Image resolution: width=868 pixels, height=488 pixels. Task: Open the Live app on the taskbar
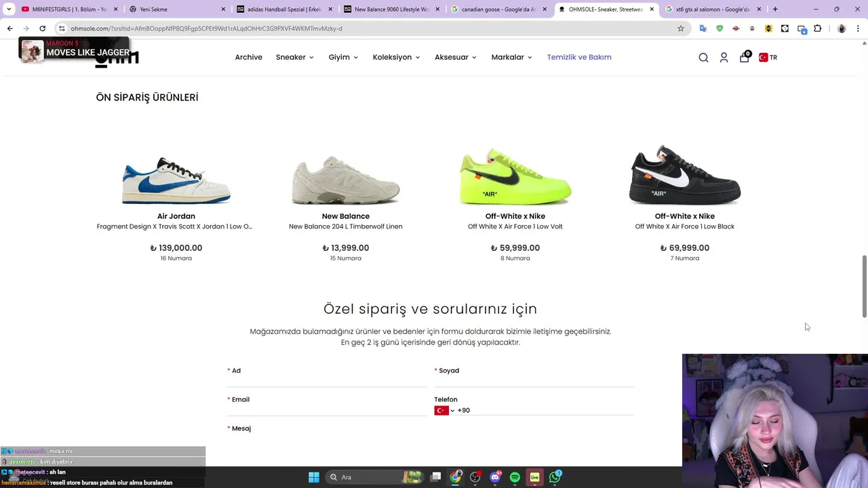(x=535, y=477)
